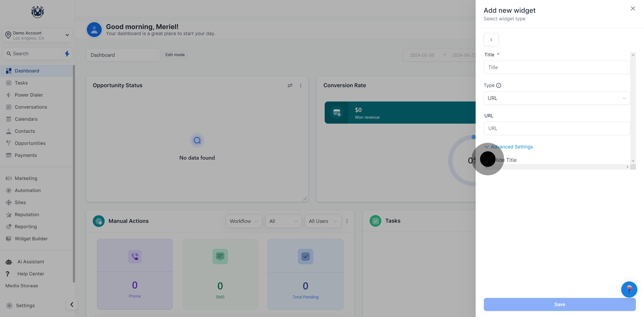Click the Type info icon
This screenshot has height=317, width=644.
click(498, 85)
